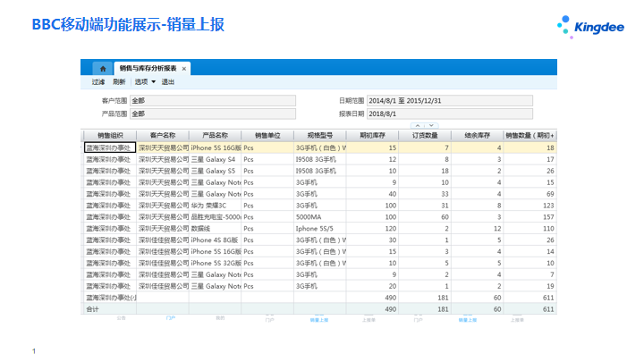Viewport: 644px width, 362px height.
Task: Sort by 客户名称 column header
Action: point(163,136)
